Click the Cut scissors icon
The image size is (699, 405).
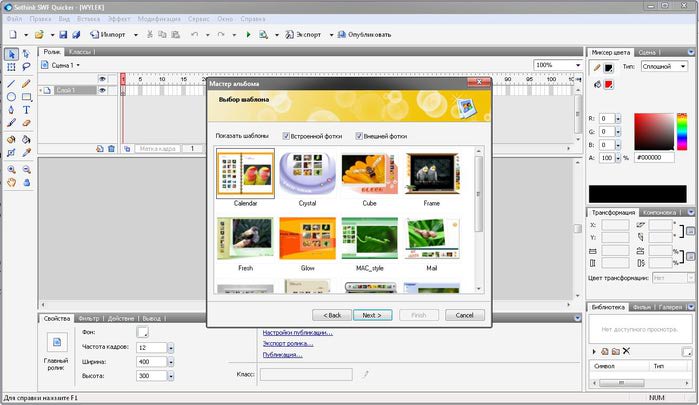point(150,34)
